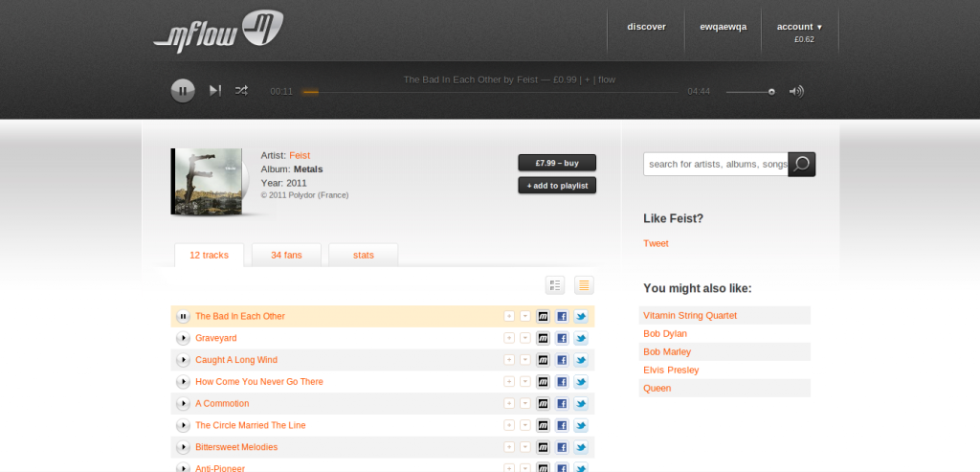Open the discover page
Viewport: 980px width, 472px height.
646,27
